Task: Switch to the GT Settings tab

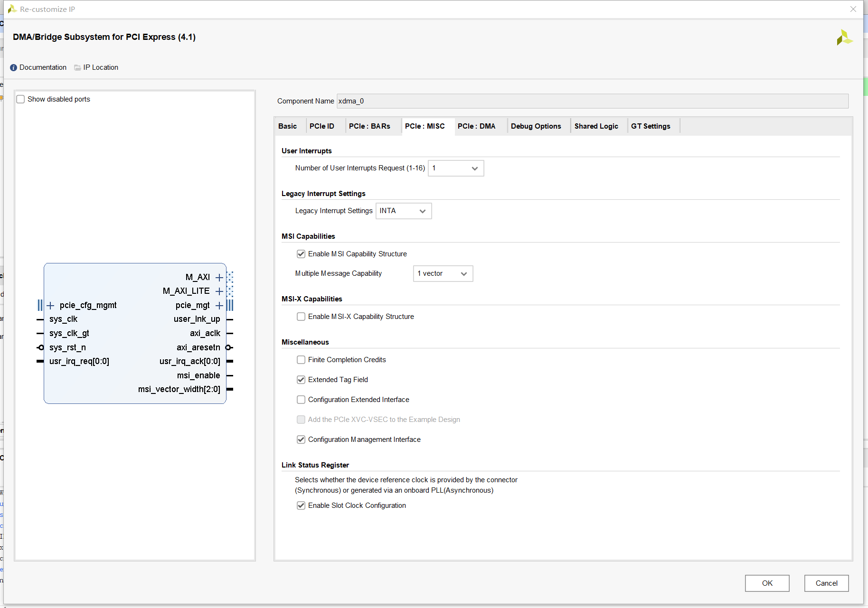Action: (x=651, y=126)
